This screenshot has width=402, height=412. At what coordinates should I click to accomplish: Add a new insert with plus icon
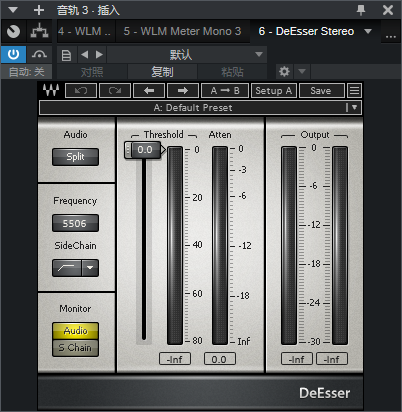(x=39, y=10)
